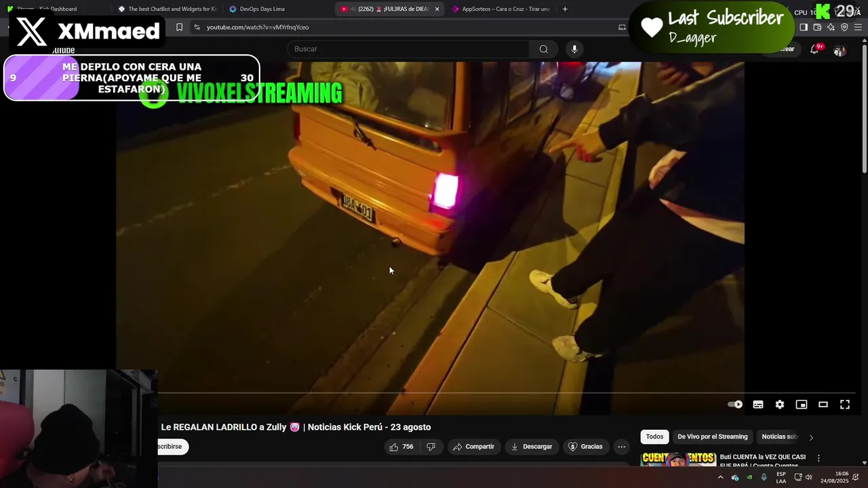Select the Todos filter chip
This screenshot has width=868, height=488.
coord(654,437)
